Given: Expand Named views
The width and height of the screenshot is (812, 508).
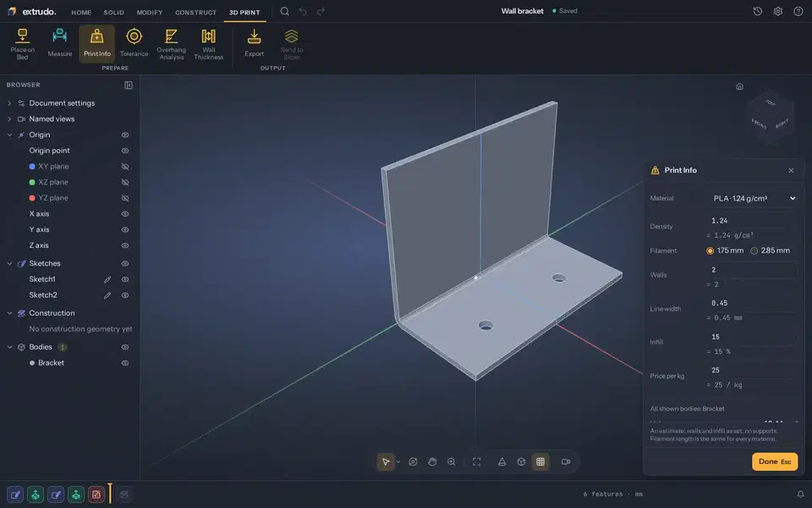Looking at the screenshot, I should pos(9,119).
